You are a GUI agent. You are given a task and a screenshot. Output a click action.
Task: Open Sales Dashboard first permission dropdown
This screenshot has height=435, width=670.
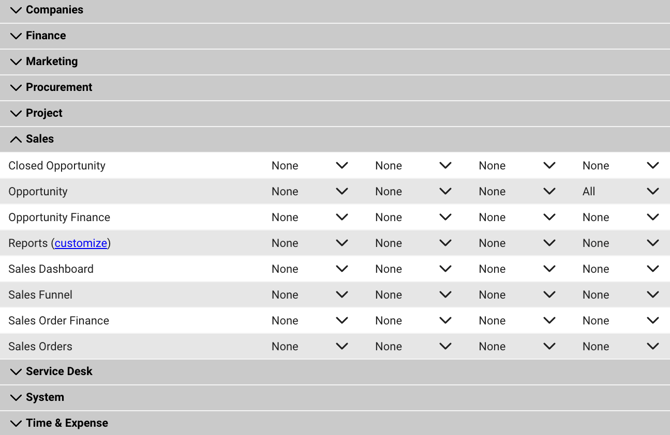310,269
